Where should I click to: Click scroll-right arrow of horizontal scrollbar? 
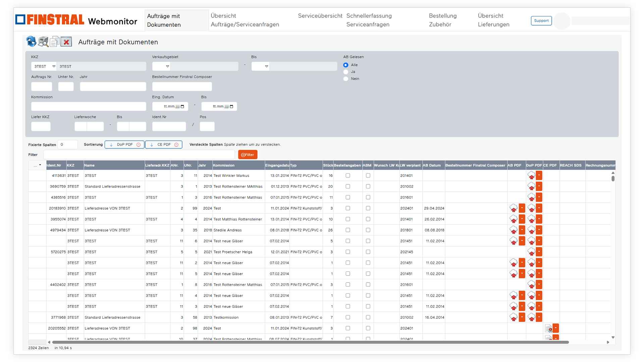pos(608,342)
